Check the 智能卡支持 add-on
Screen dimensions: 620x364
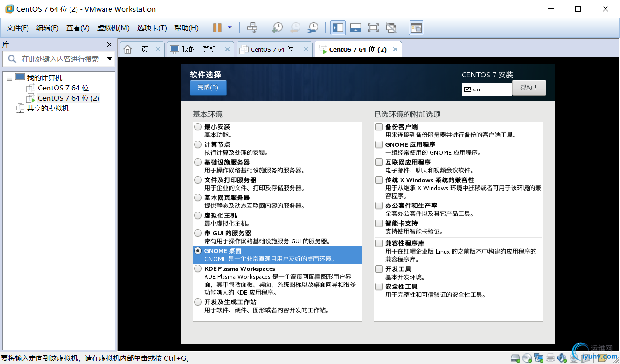point(379,223)
